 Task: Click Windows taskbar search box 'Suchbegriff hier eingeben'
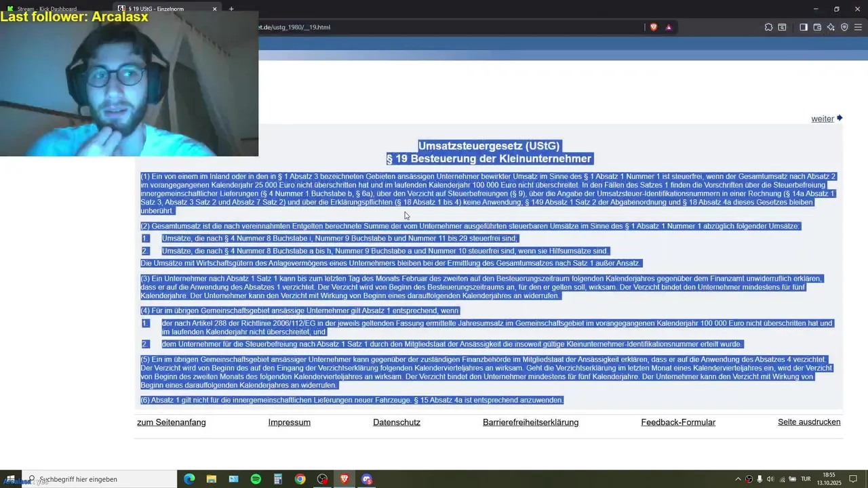pyautogui.click(x=100, y=479)
